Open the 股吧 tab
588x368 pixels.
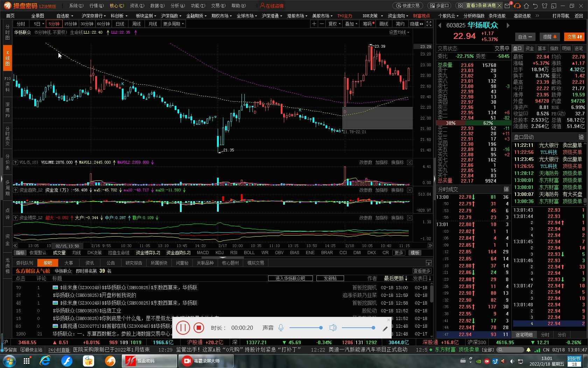point(48,263)
